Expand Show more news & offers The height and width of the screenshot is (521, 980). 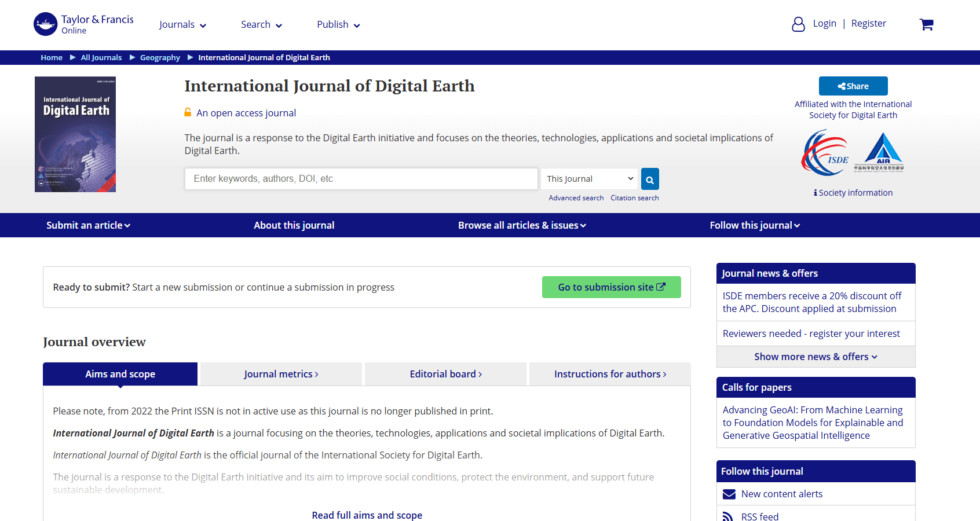point(816,357)
